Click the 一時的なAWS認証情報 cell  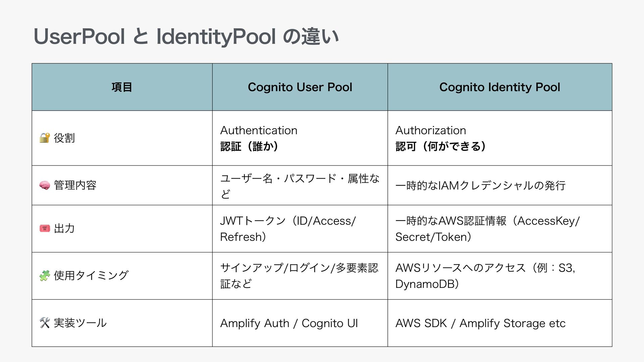(x=487, y=229)
